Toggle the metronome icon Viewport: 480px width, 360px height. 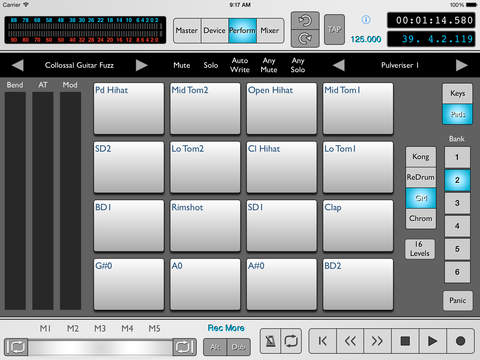pyautogui.click(x=270, y=341)
